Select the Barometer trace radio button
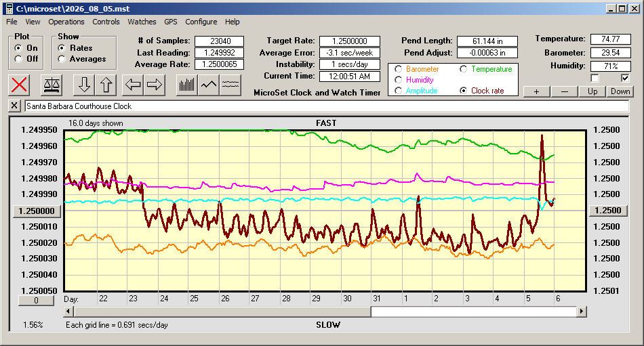Image resolution: width=644 pixels, height=346 pixels. click(x=398, y=69)
